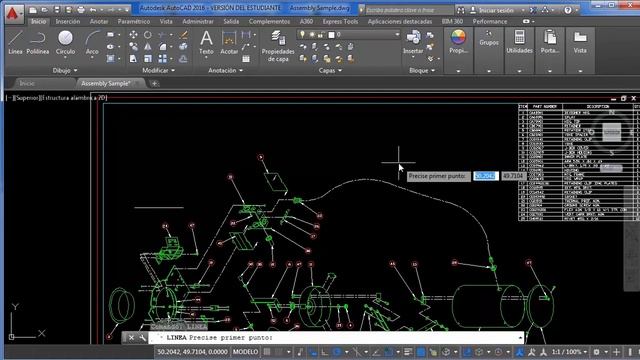Click the customize wrench in command line
Image resolution: width=640 pixels, height=360 pixels.
click(142, 338)
